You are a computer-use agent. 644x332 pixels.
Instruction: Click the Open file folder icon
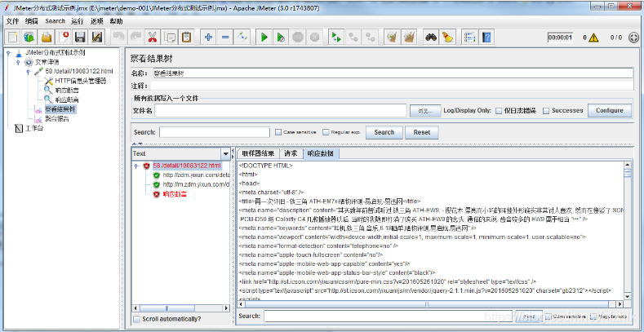(x=47, y=38)
